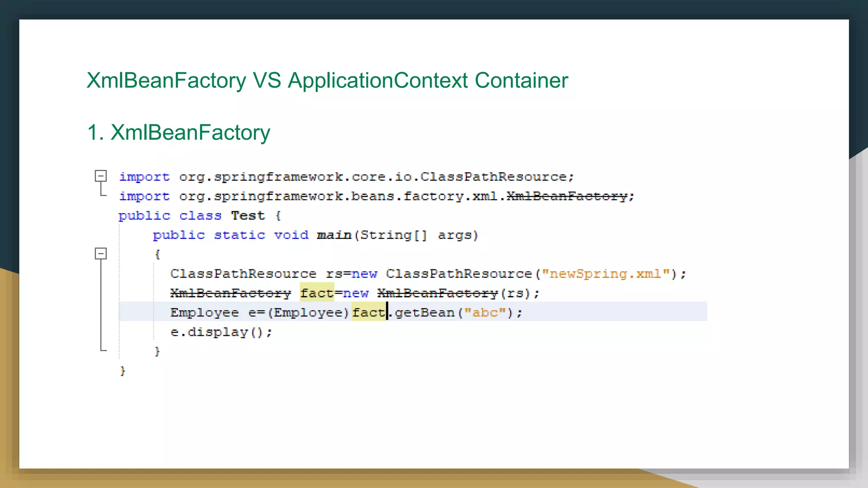Click the 'ClassPathResource rs=new' declaration
This screenshot has height=488, width=868.
point(273,274)
